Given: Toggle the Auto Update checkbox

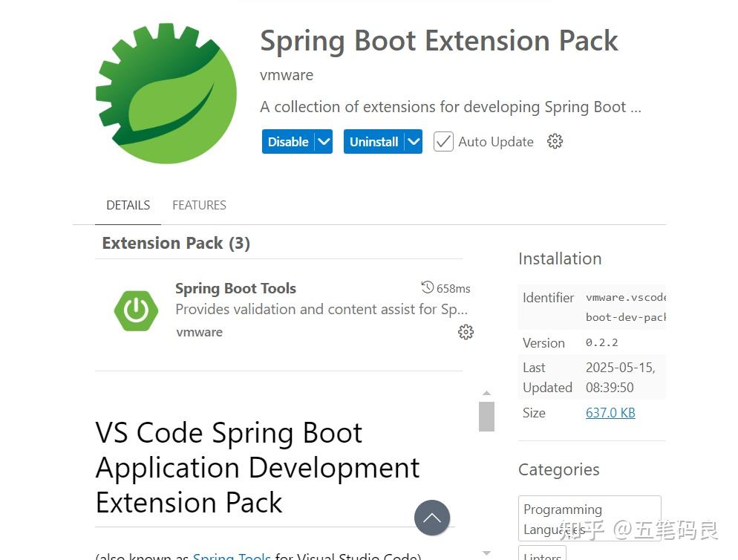Looking at the screenshot, I should [443, 142].
